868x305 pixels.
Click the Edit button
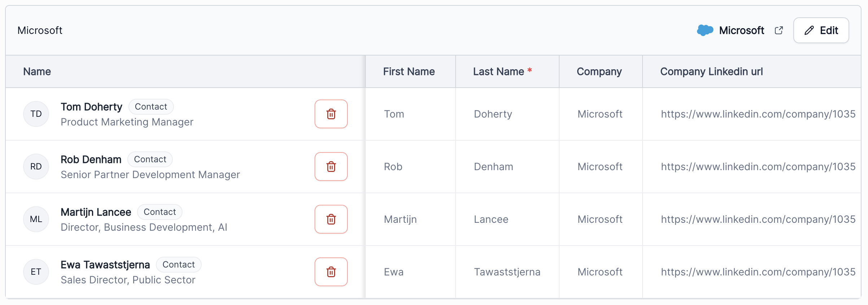click(821, 30)
